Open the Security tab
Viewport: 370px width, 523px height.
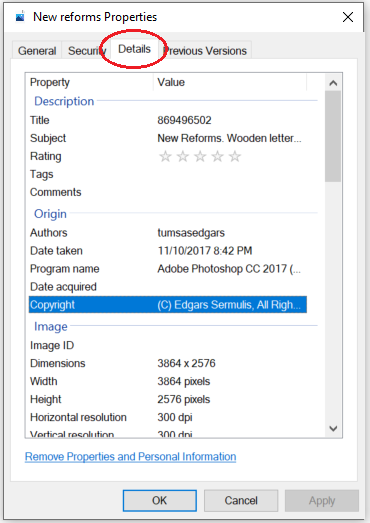(87, 51)
